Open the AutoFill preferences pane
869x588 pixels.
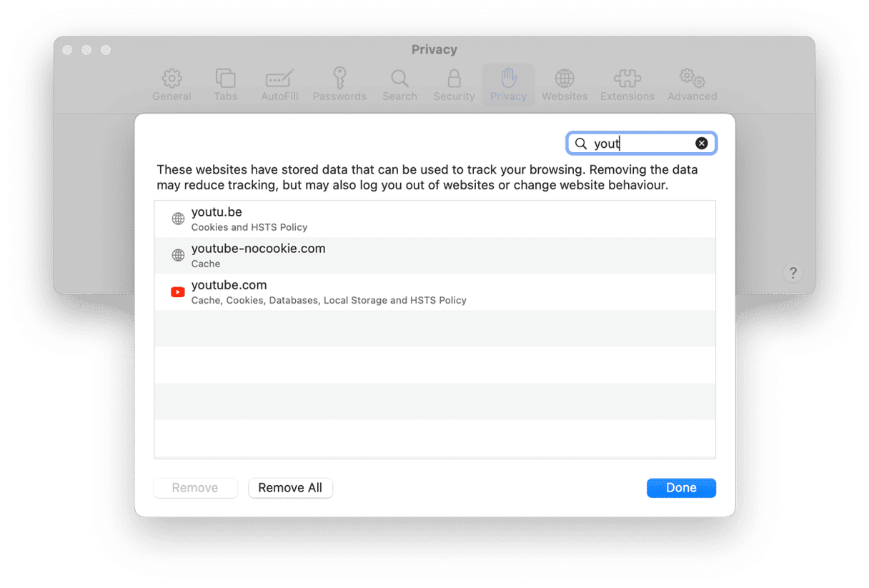279,85
